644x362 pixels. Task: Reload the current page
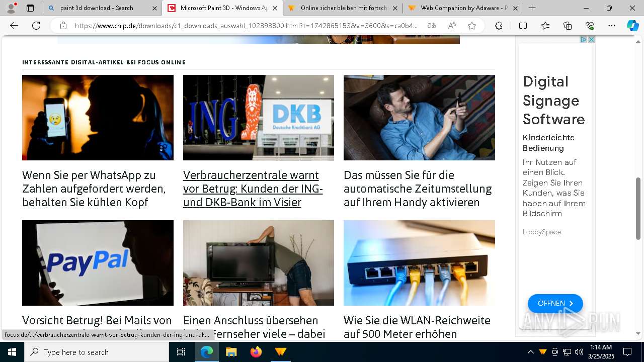[x=36, y=26]
